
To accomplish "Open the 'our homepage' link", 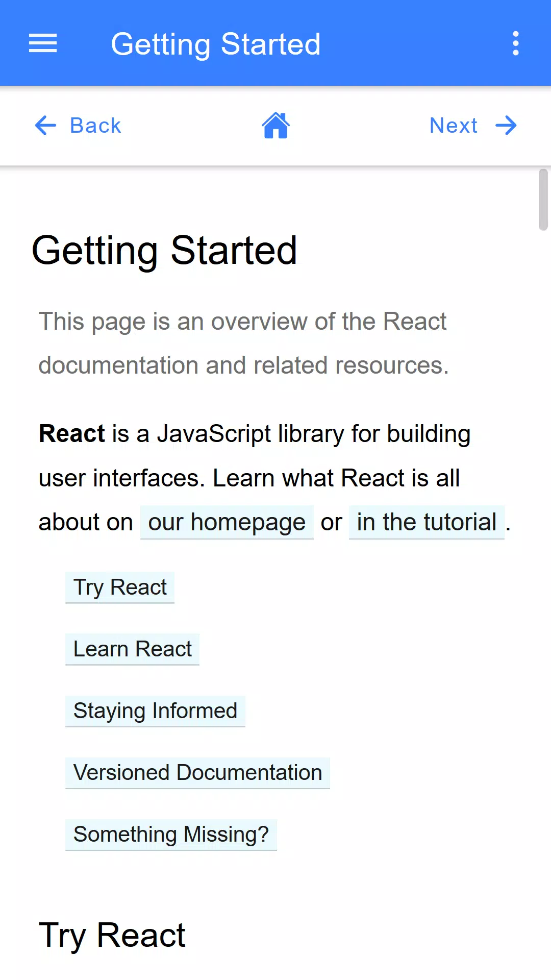I will pyautogui.click(x=227, y=522).
